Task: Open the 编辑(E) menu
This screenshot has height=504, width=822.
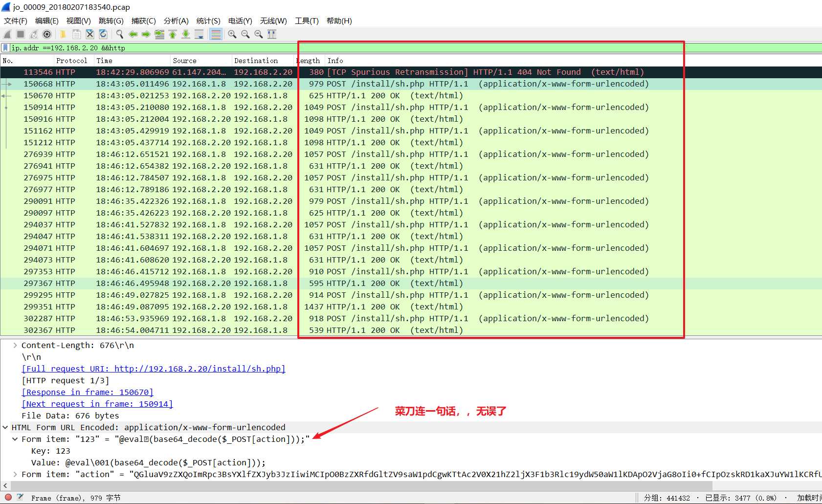Action: click(47, 21)
